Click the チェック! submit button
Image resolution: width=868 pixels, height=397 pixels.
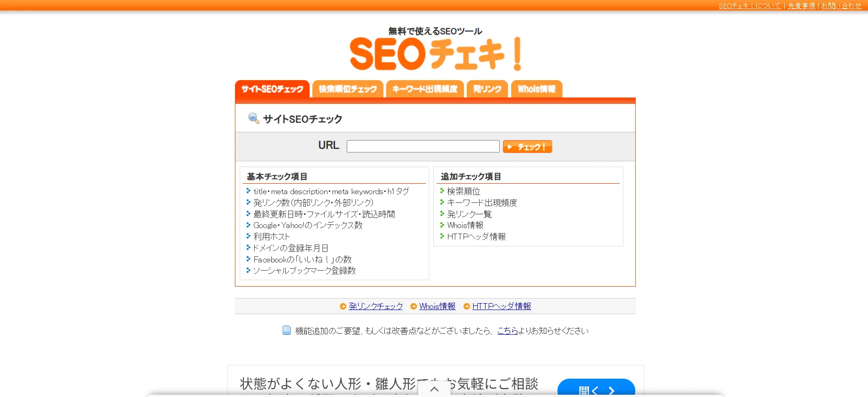(x=527, y=147)
